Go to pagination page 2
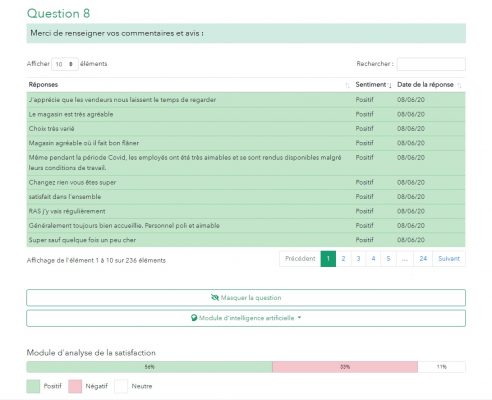Screen dimensions: 492x400 tap(343, 259)
